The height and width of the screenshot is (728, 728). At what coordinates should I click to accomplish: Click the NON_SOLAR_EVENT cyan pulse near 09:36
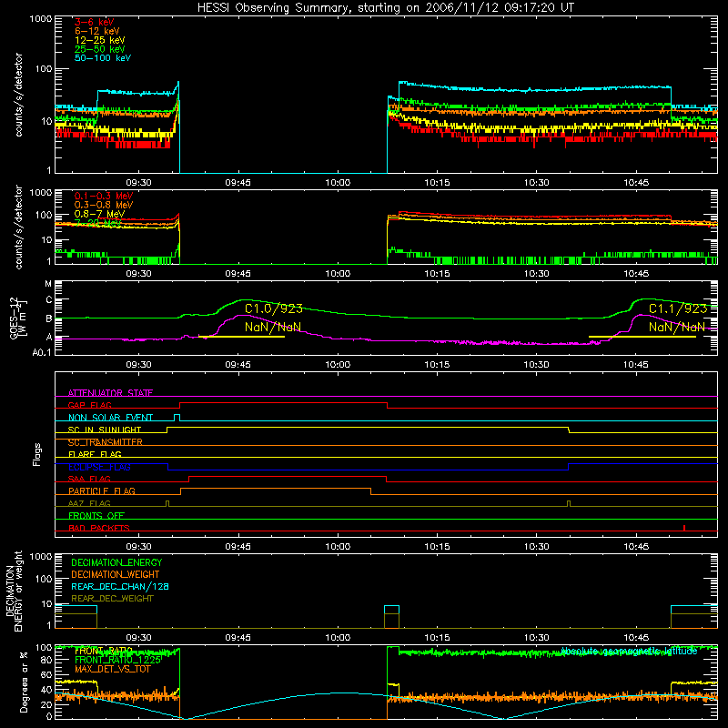point(177,418)
